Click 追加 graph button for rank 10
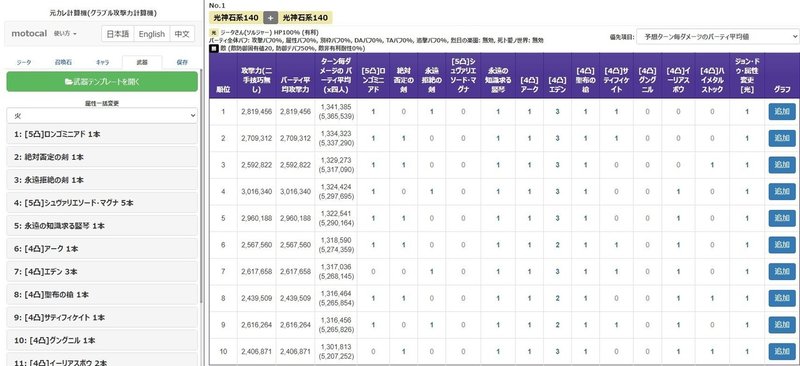Viewport: 800px width, 366px height. pyautogui.click(x=782, y=351)
